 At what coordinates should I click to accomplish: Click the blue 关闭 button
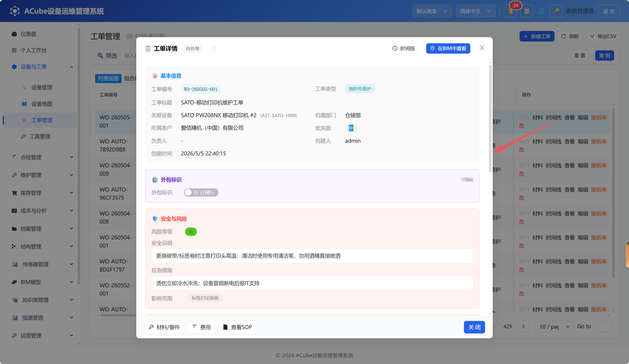click(474, 327)
